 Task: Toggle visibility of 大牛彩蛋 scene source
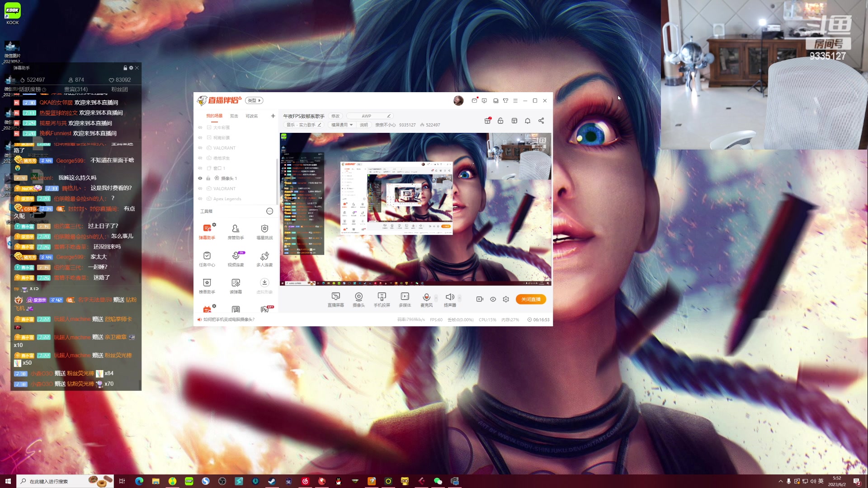200,127
